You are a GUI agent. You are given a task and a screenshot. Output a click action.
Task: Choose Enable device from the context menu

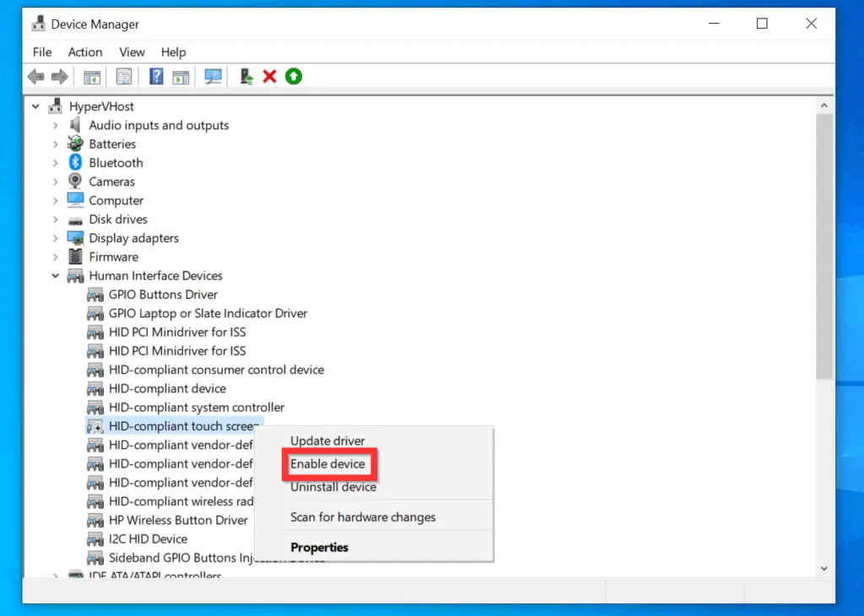point(329,463)
